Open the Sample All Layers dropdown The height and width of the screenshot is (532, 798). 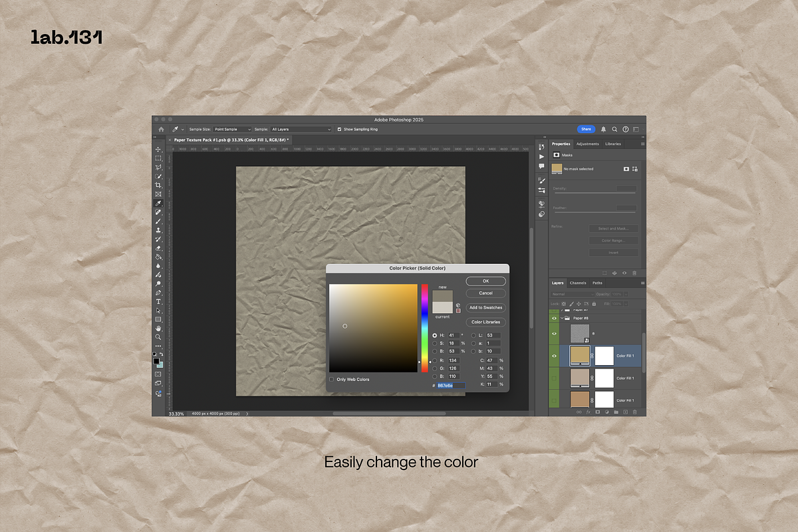coord(301,129)
